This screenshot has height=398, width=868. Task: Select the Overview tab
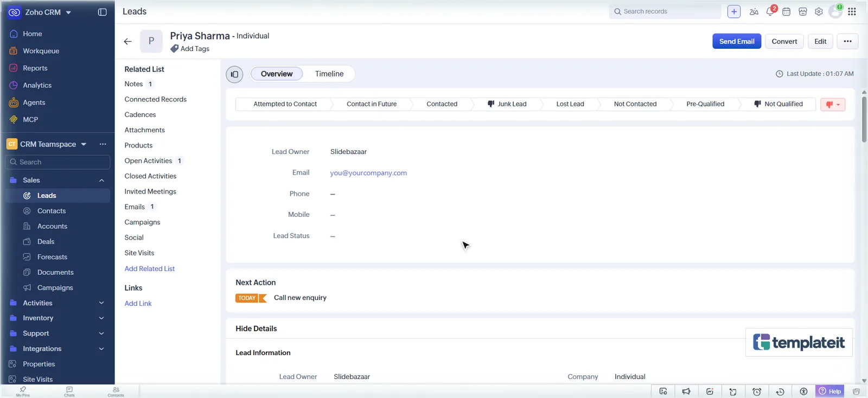(x=277, y=74)
